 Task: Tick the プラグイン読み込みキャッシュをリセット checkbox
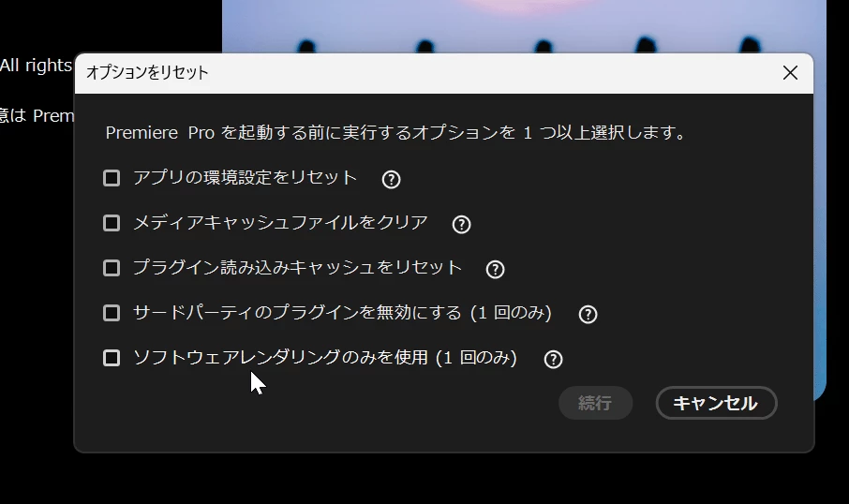click(x=112, y=268)
